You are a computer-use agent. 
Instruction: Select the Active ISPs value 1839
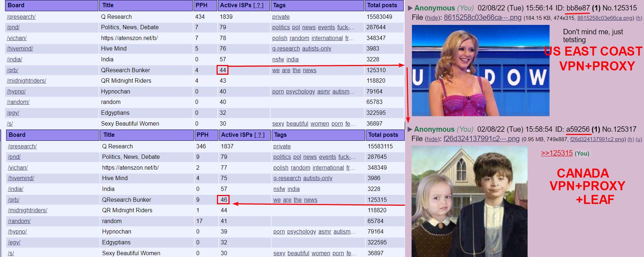click(226, 17)
